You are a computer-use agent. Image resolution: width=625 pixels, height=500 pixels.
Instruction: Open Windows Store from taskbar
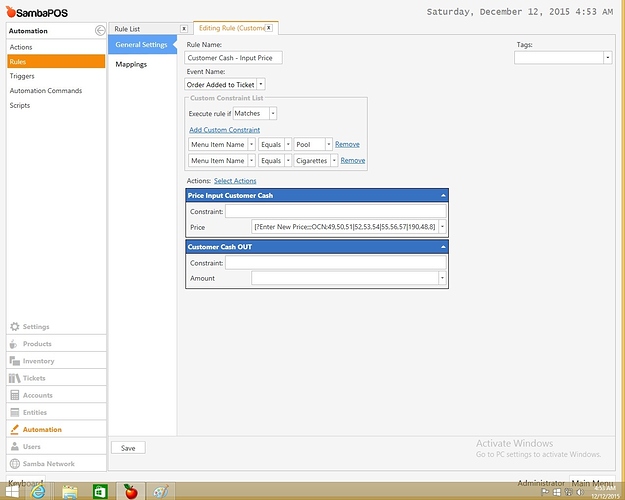pos(100,492)
